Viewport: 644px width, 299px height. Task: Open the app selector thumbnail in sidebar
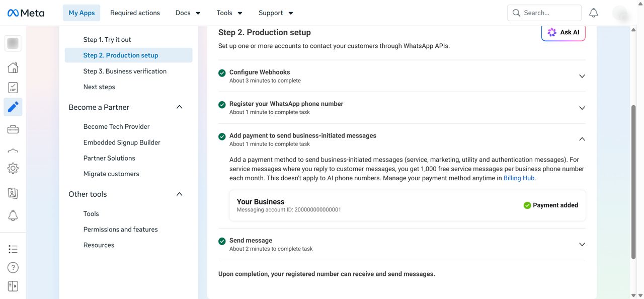(13, 43)
